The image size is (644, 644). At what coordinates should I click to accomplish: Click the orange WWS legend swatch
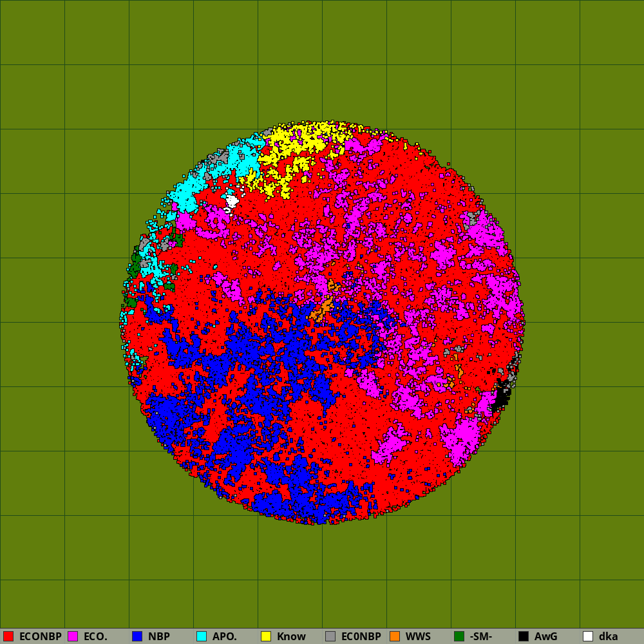click(x=395, y=636)
